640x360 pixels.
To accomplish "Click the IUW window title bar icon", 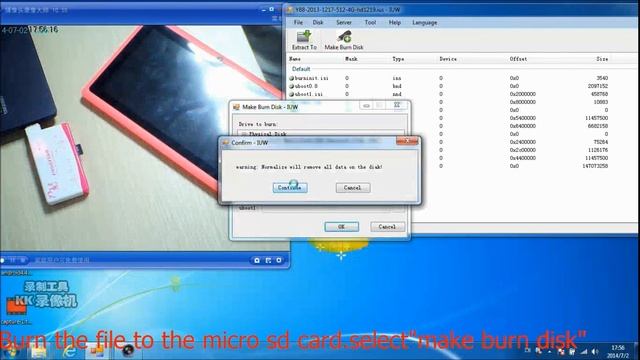I will coord(289,10).
